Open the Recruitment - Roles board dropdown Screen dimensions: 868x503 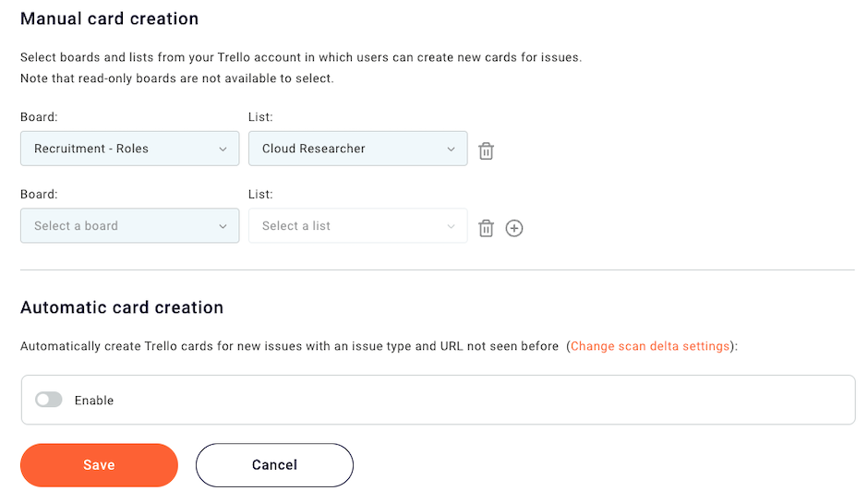tap(130, 149)
